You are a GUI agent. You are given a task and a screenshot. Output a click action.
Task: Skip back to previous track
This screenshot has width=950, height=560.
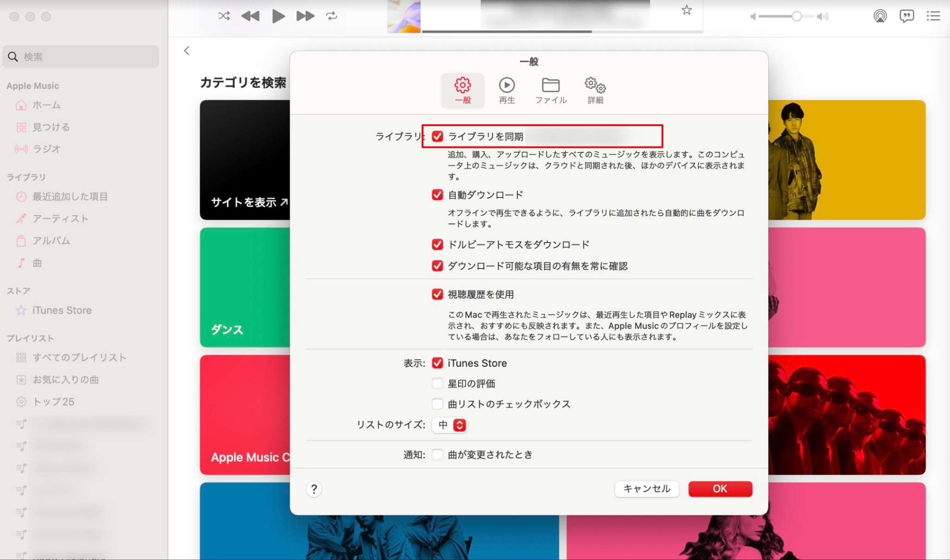(250, 16)
